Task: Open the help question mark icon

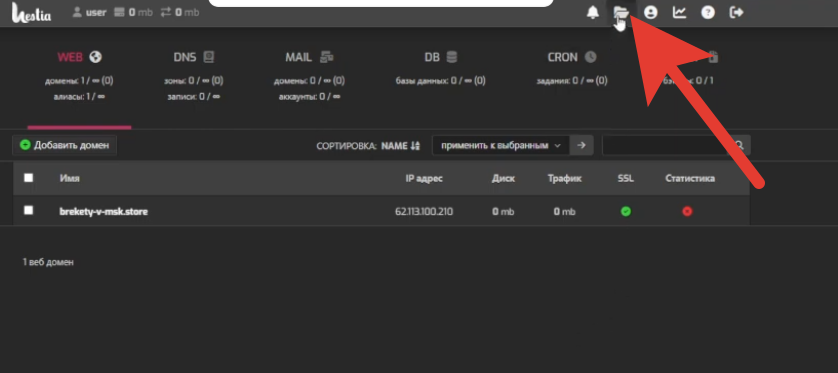Action: 708,12
